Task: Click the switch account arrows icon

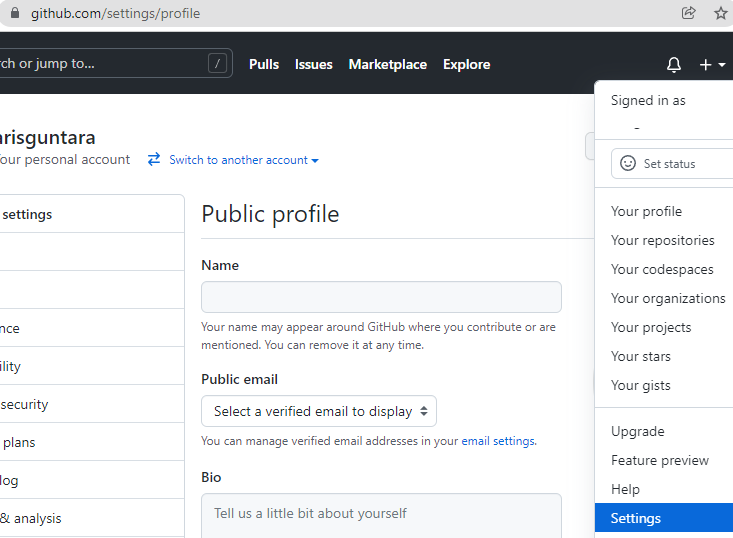Action: coord(154,159)
